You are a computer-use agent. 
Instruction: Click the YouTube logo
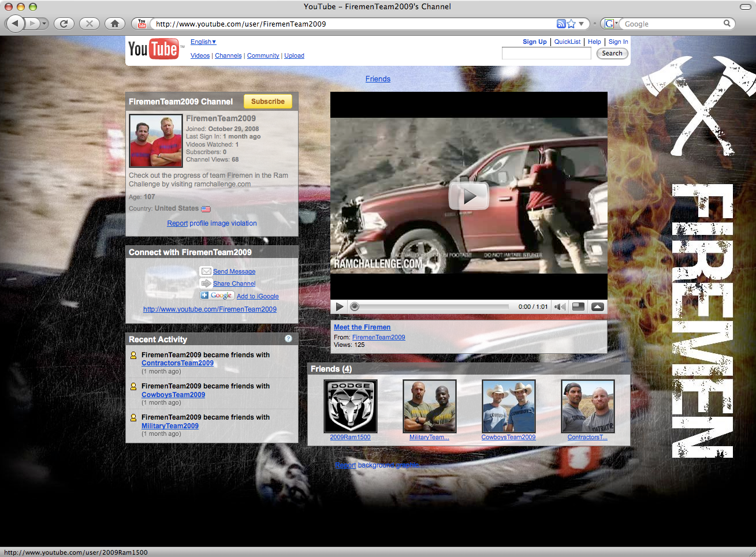[x=153, y=49]
